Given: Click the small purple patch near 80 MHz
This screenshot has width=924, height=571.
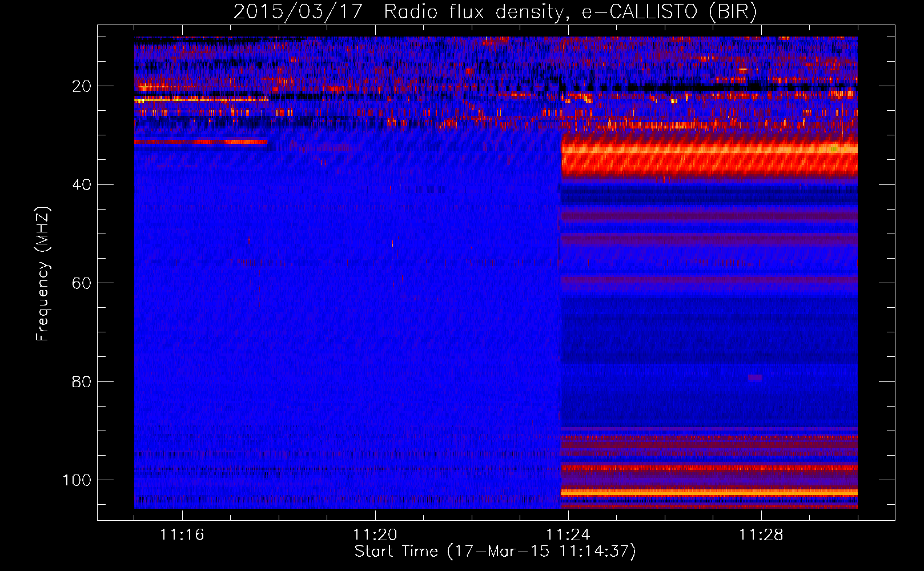Looking at the screenshot, I should (755, 378).
